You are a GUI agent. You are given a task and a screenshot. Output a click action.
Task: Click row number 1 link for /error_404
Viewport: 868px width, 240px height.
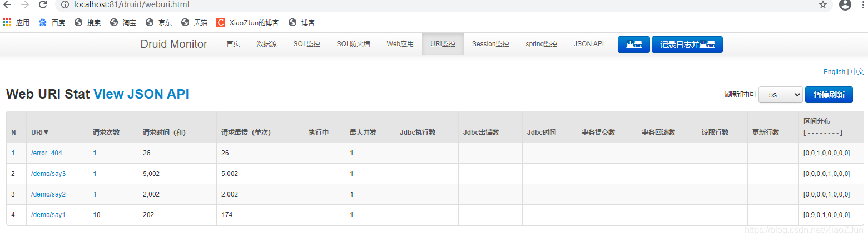pos(13,153)
